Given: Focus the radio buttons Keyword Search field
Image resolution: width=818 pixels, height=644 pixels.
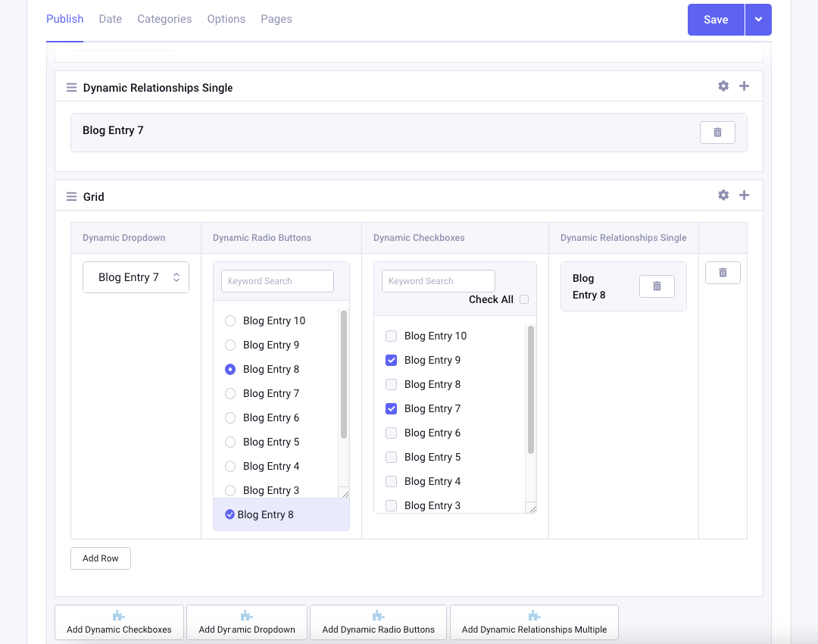Looking at the screenshot, I should [x=277, y=281].
